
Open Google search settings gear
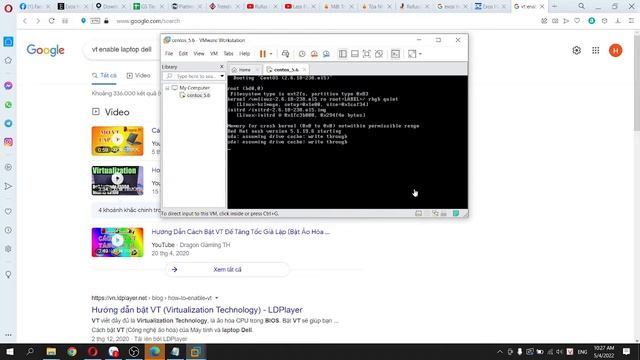[576, 50]
